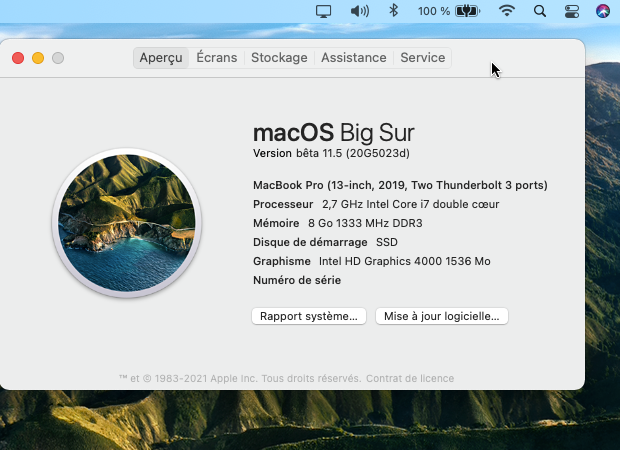Close the About This Mac window
620x450 pixels.
tap(18, 58)
